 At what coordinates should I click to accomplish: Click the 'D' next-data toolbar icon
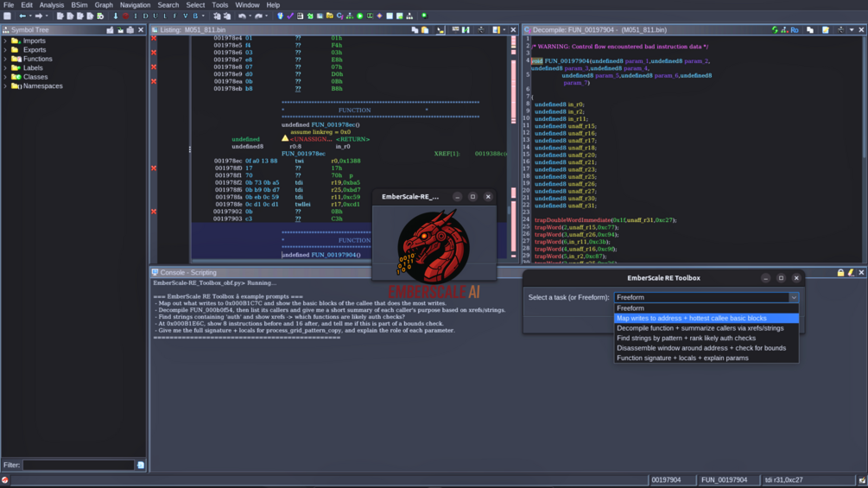(146, 16)
